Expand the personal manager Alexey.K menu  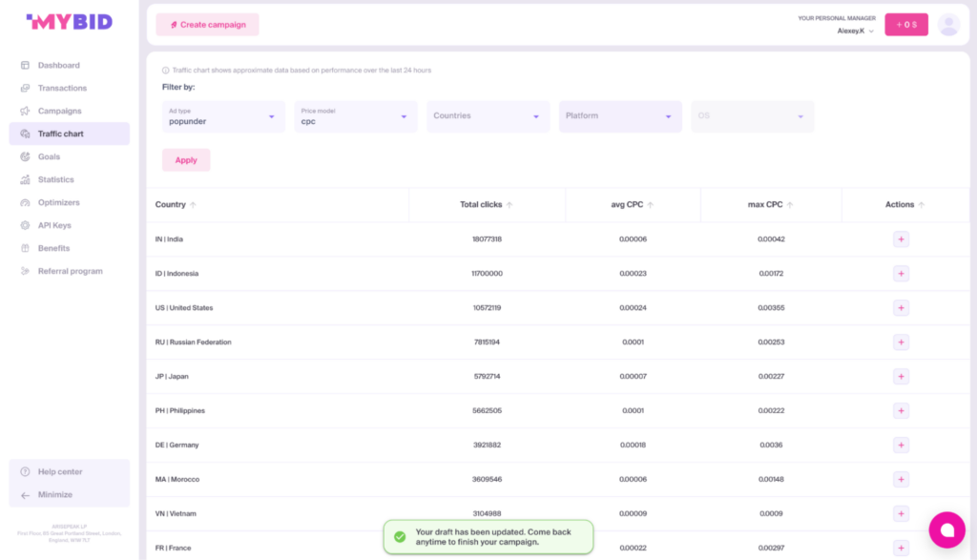[856, 31]
